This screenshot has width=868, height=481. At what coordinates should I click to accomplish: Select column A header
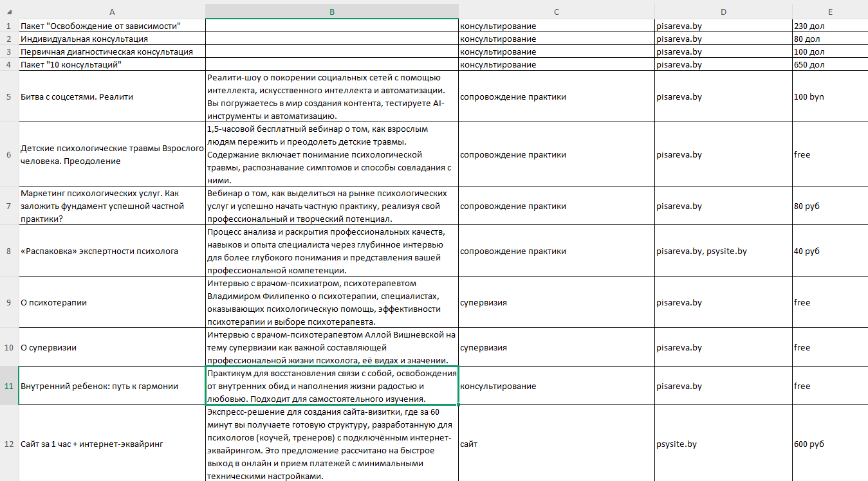pyautogui.click(x=112, y=12)
